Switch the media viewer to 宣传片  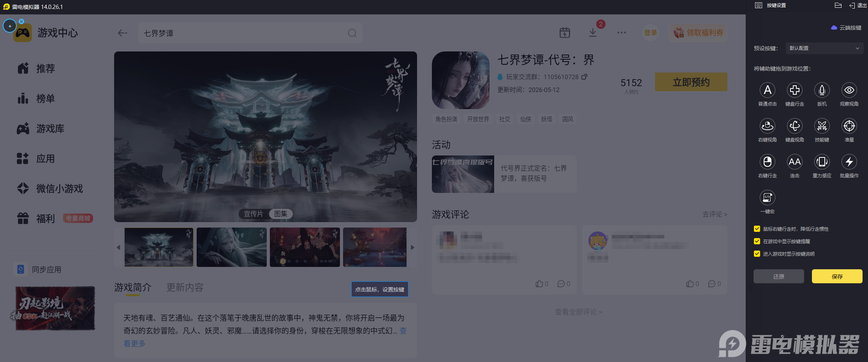click(x=254, y=214)
